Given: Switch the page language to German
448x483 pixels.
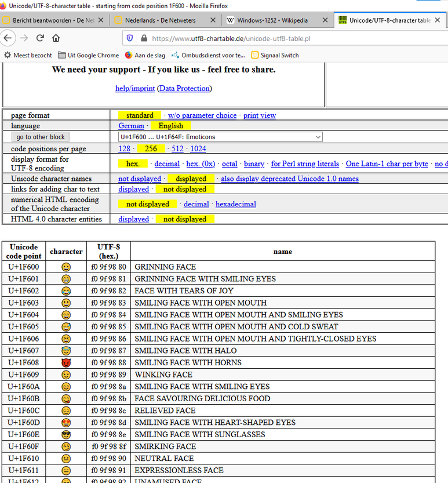Looking at the screenshot, I should pyautogui.click(x=131, y=126).
